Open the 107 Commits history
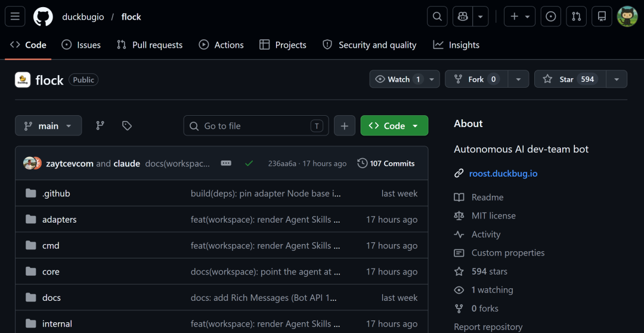The width and height of the screenshot is (644, 333). click(386, 163)
